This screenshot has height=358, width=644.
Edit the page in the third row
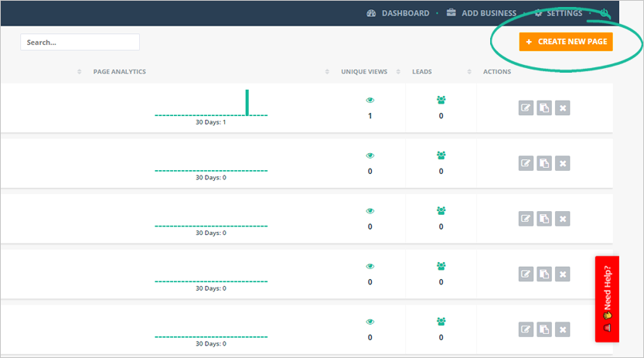tap(526, 218)
